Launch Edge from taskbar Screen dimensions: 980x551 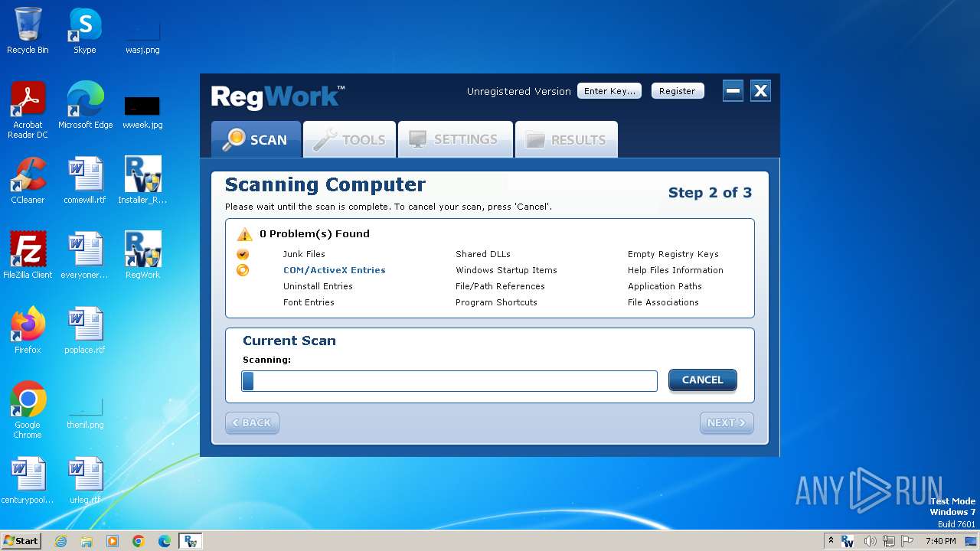pyautogui.click(x=165, y=541)
